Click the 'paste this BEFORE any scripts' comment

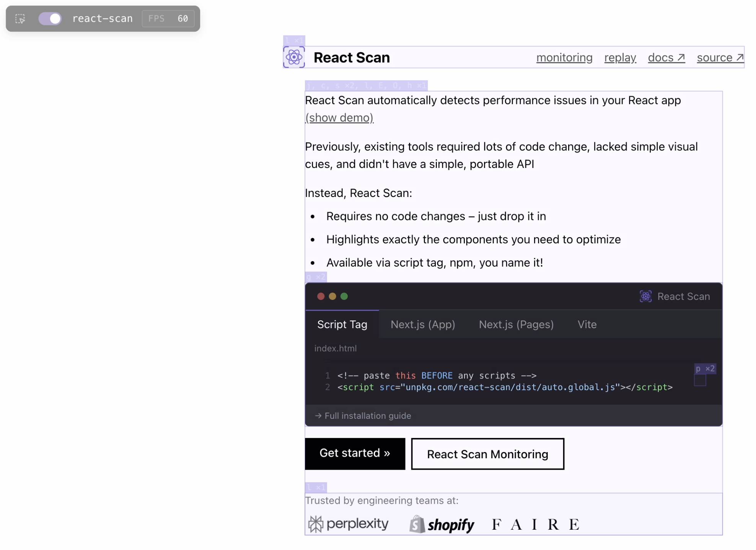tap(437, 375)
